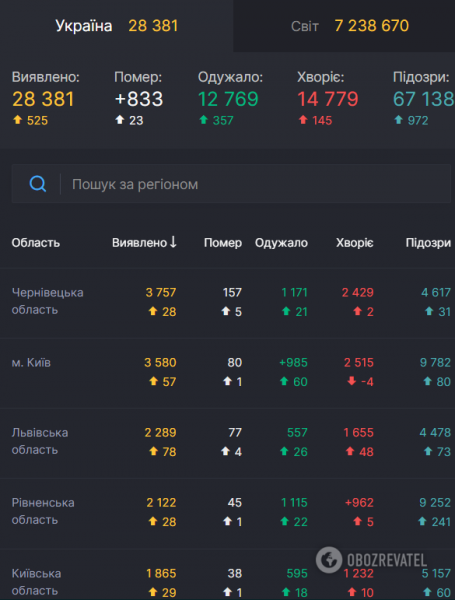Click the white arrow next to 23
455x600 pixels.
point(120,120)
